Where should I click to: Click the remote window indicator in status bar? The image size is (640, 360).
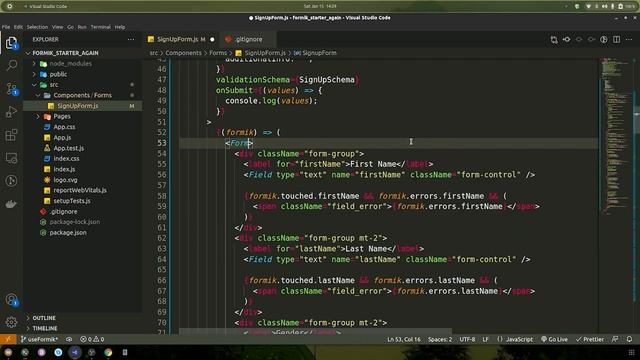click(x=8, y=339)
